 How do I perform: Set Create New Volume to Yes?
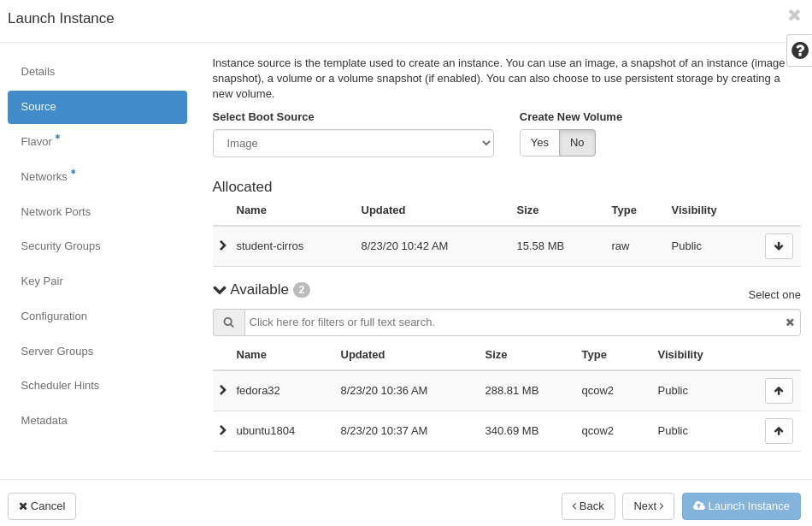click(x=539, y=143)
